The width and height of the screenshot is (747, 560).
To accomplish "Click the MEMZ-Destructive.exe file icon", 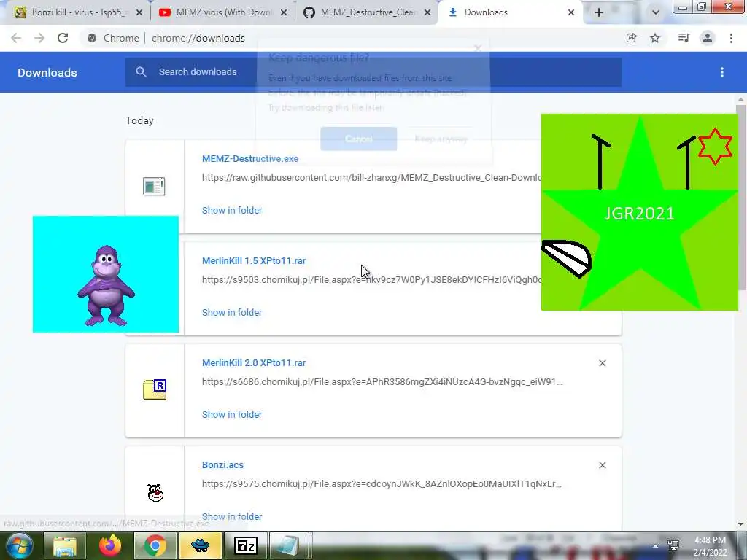I will coord(154,186).
